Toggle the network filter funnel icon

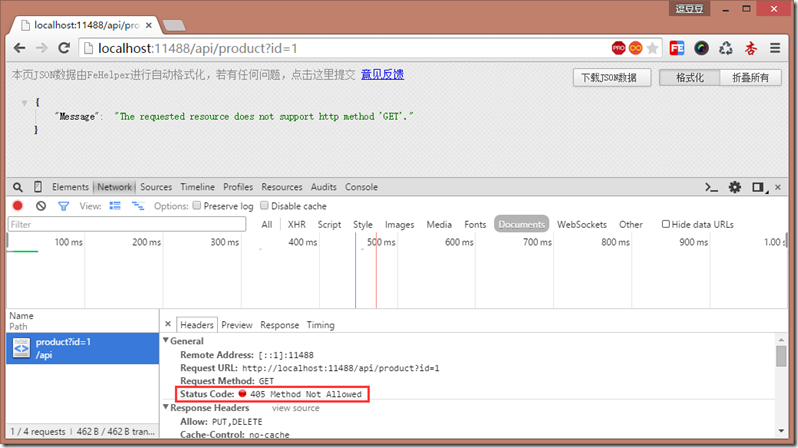point(63,206)
